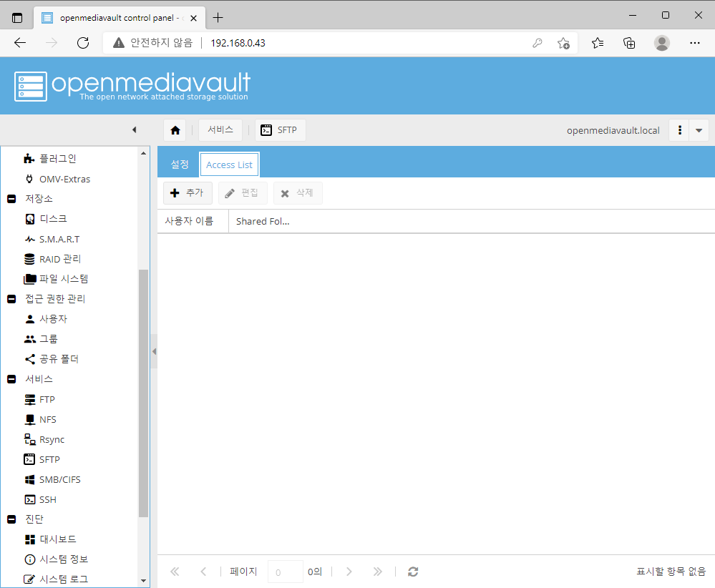Screen dimensions: 715x588
Task: Open the tab actions menu icon
Action: (x=17, y=18)
